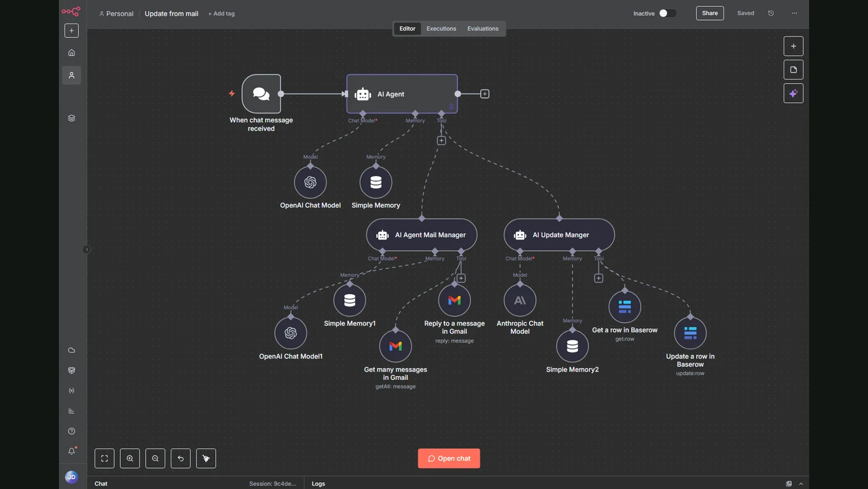Add a node with top-right plus button
This screenshot has width=868, height=489.
tap(793, 46)
